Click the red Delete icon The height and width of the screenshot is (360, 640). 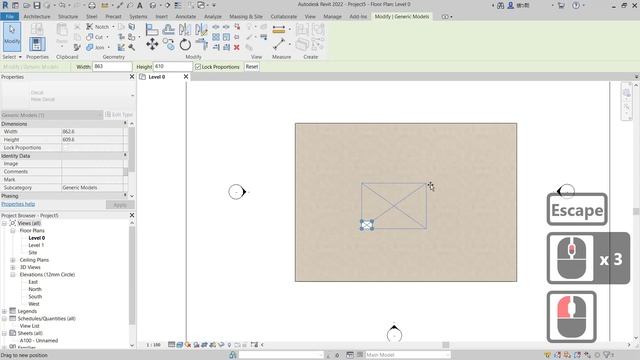pyautogui.click(x=236, y=47)
